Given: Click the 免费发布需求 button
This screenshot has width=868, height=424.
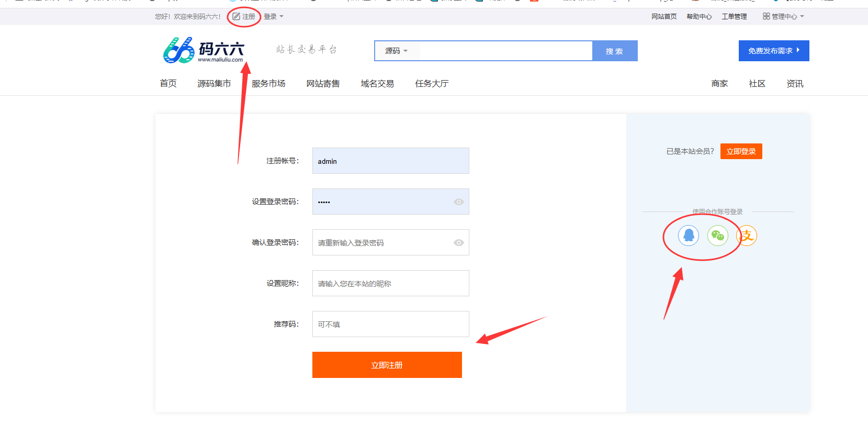Looking at the screenshot, I should pos(773,51).
